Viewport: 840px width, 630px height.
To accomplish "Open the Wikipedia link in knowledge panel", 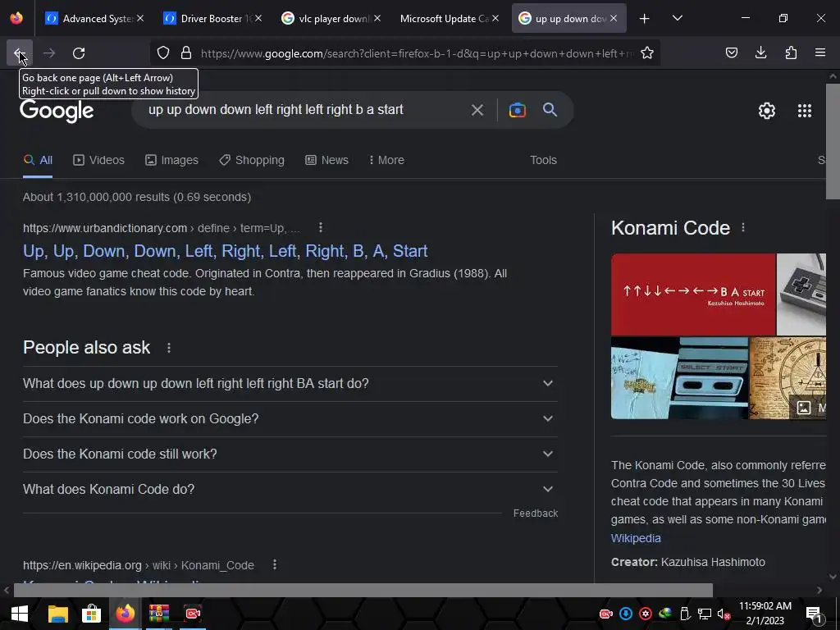I will [x=636, y=538].
